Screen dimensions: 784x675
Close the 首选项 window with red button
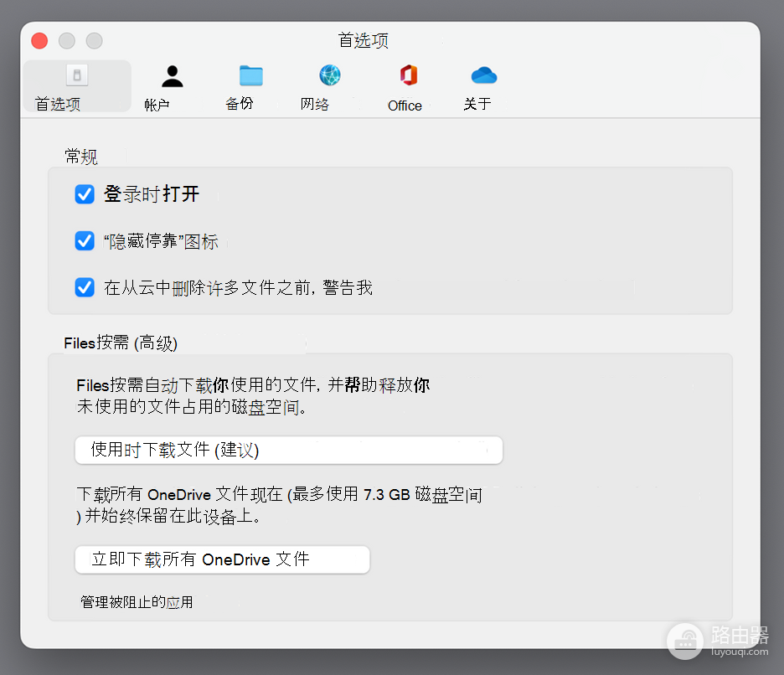39,40
